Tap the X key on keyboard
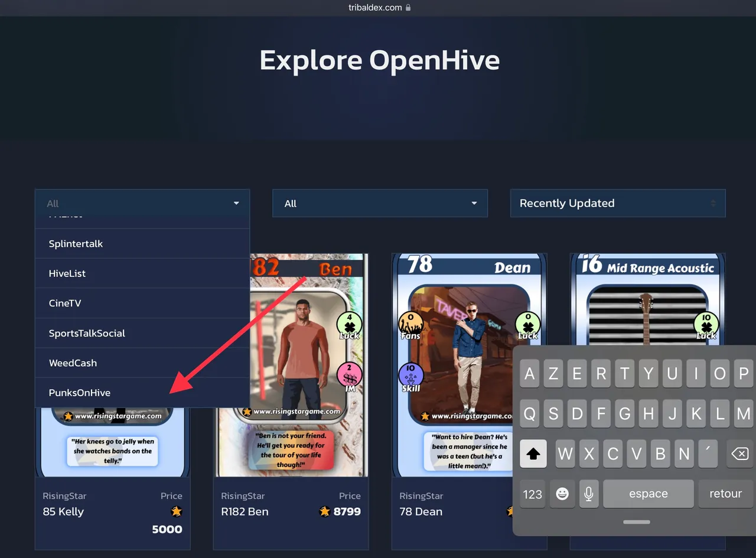Image resolution: width=756 pixels, height=558 pixels. click(x=589, y=453)
